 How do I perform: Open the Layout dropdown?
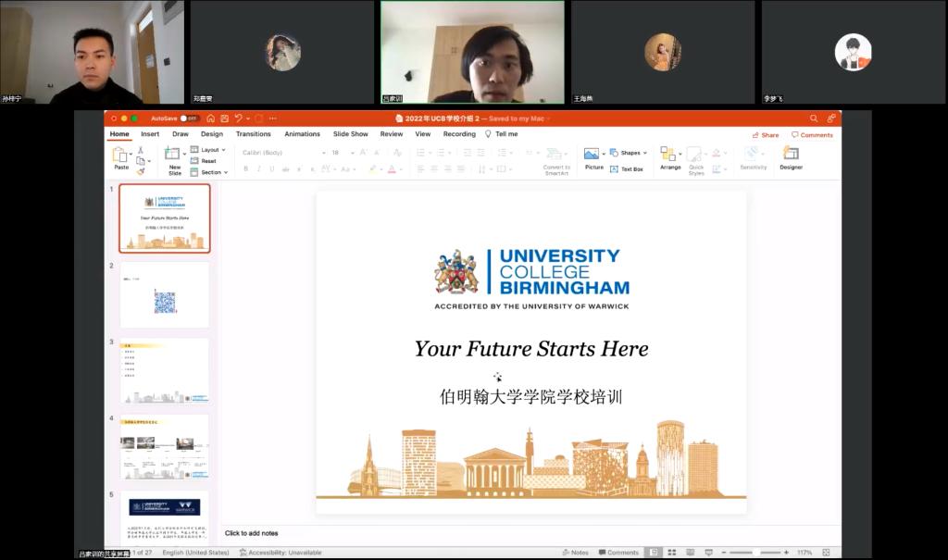click(x=208, y=150)
